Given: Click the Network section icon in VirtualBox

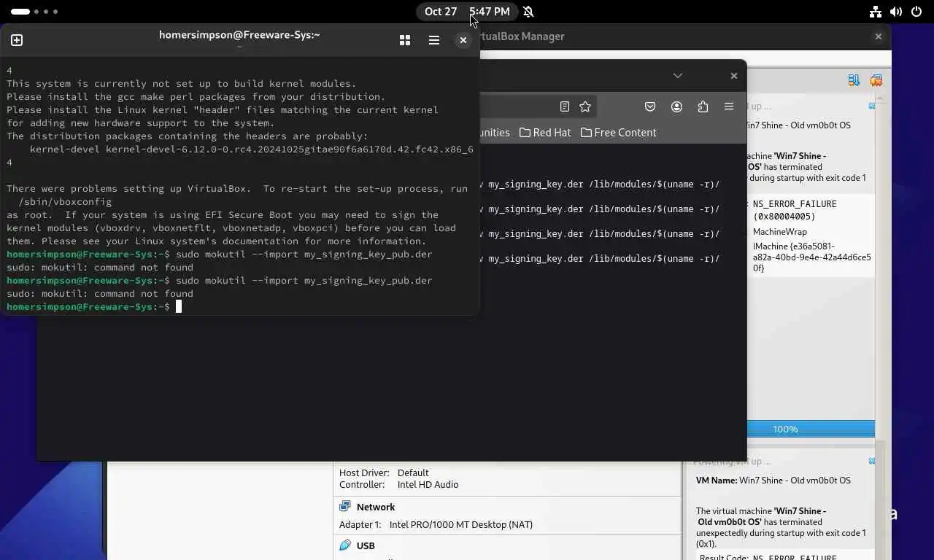Looking at the screenshot, I should click(345, 507).
